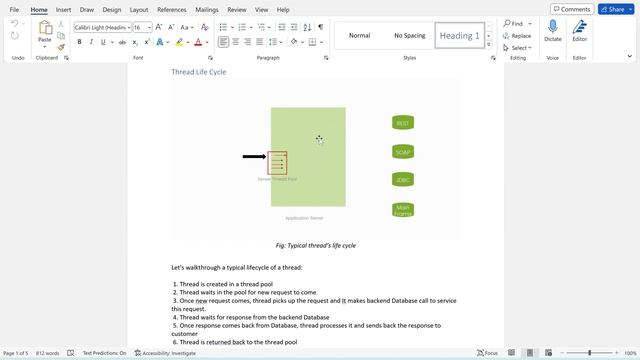Screen dimensions: 640x360
Task: Toggle Underline formatting
Action: tap(103, 42)
